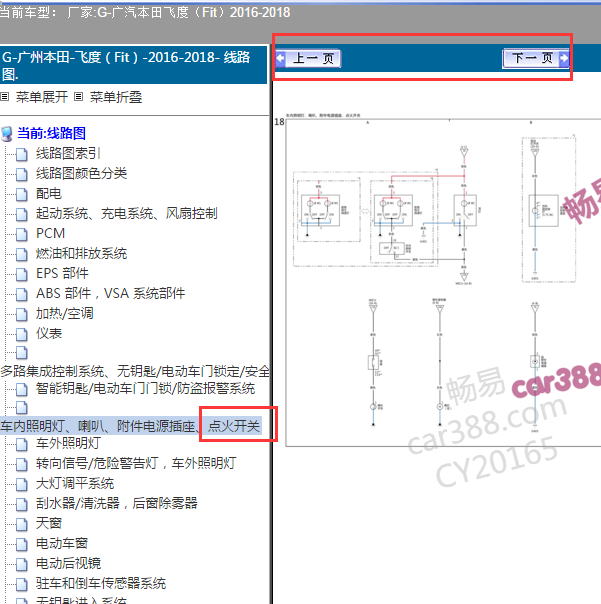Open ABS 部件，VSA 系统部件 entry
The width and height of the screenshot is (601, 604).
110,294
